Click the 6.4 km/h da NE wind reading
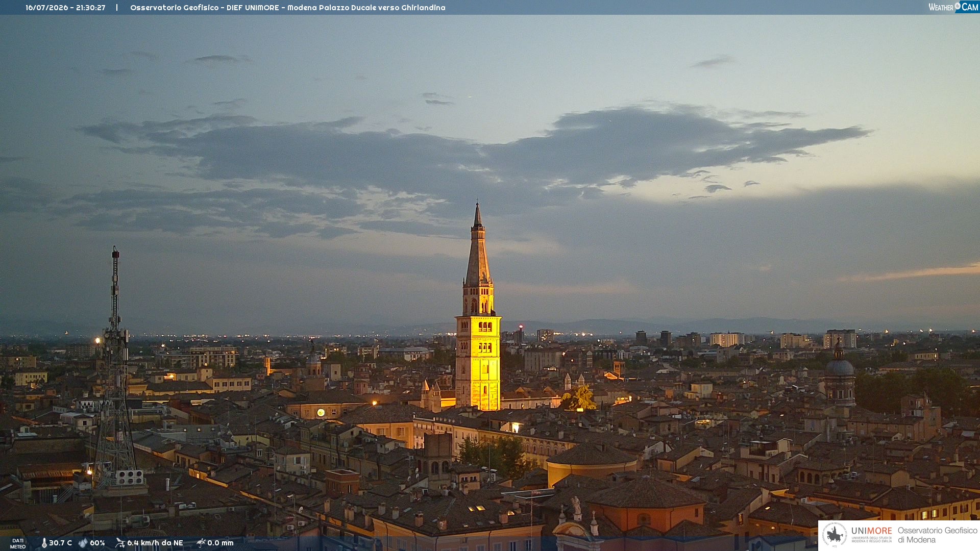The image size is (980, 551). [155, 543]
